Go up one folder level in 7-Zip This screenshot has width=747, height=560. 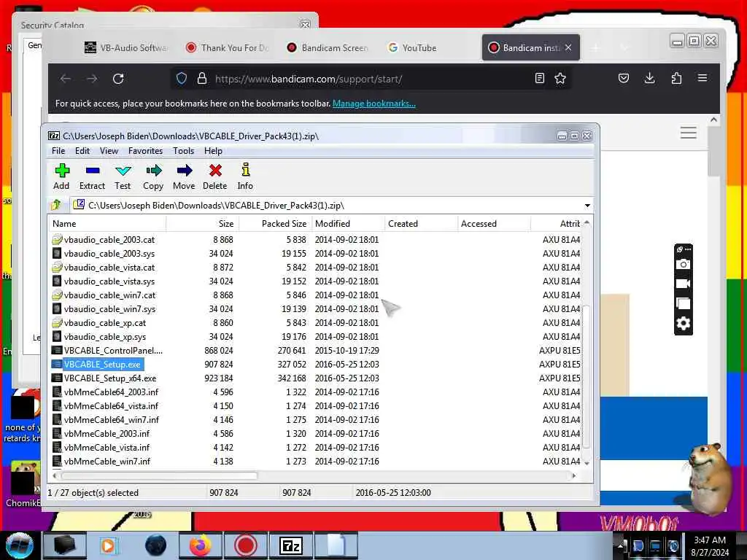coord(56,205)
